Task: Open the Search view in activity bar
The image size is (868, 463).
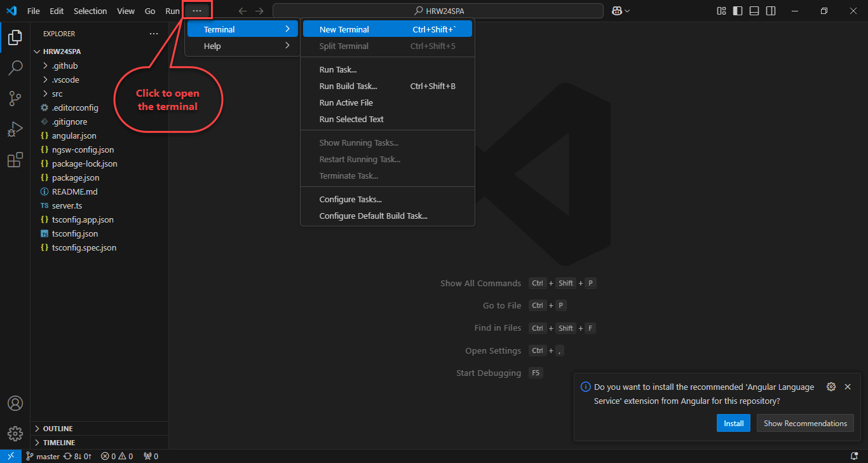Action: [15, 67]
